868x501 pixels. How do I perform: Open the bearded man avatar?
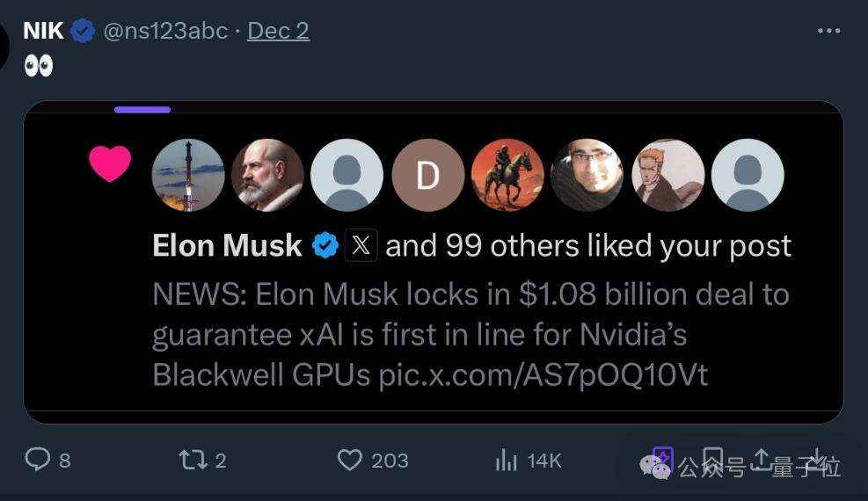[267, 175]
